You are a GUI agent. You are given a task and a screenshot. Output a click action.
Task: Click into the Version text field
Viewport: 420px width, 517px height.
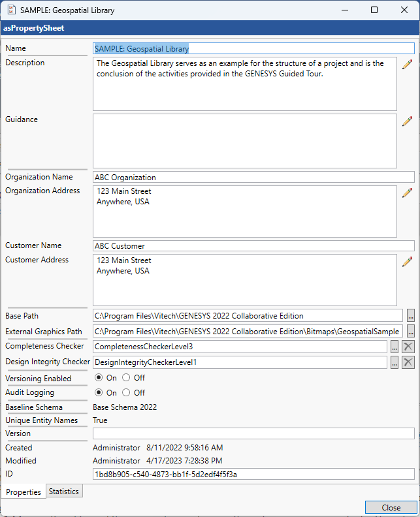253,433
